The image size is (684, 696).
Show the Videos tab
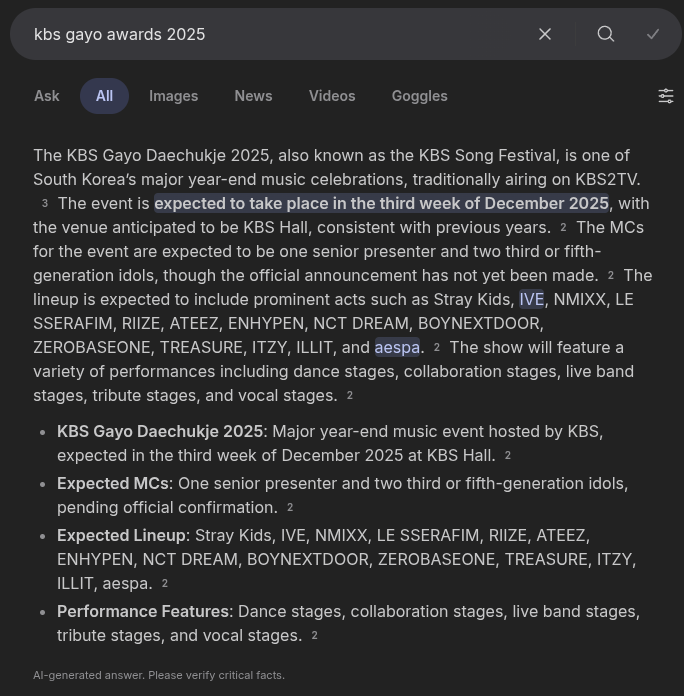(332, 96)
